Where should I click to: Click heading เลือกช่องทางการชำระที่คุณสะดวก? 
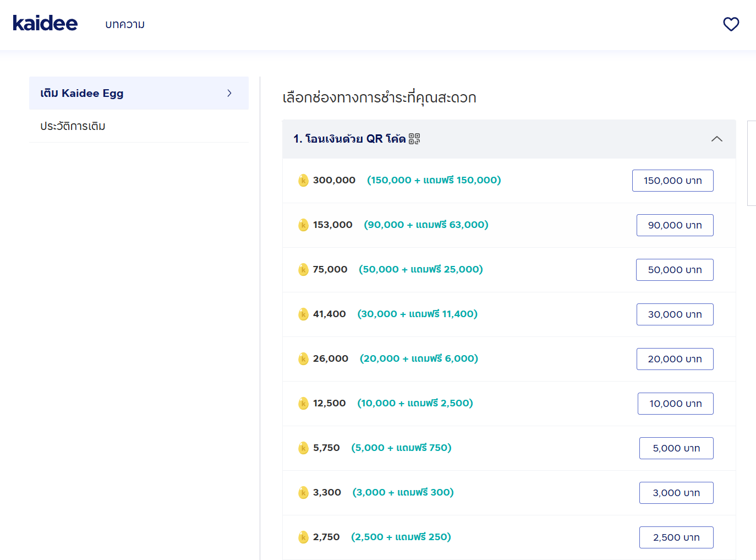click(379, 97)
